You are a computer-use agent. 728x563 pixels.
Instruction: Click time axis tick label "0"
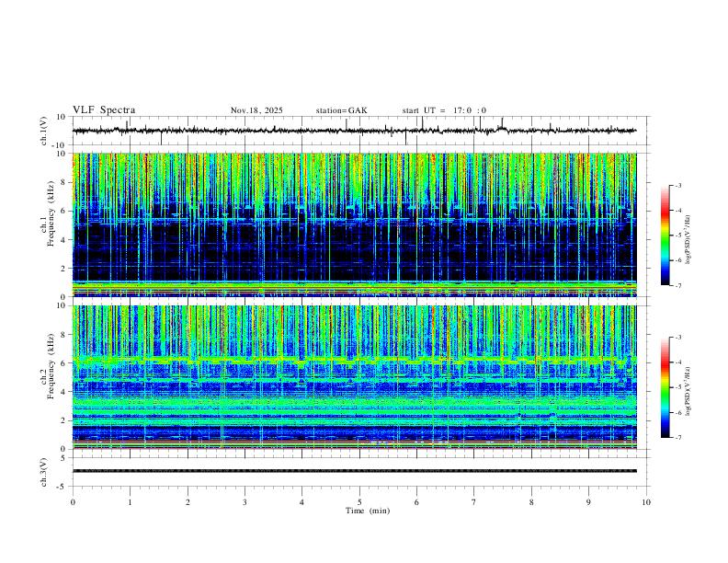click(73, 502)
